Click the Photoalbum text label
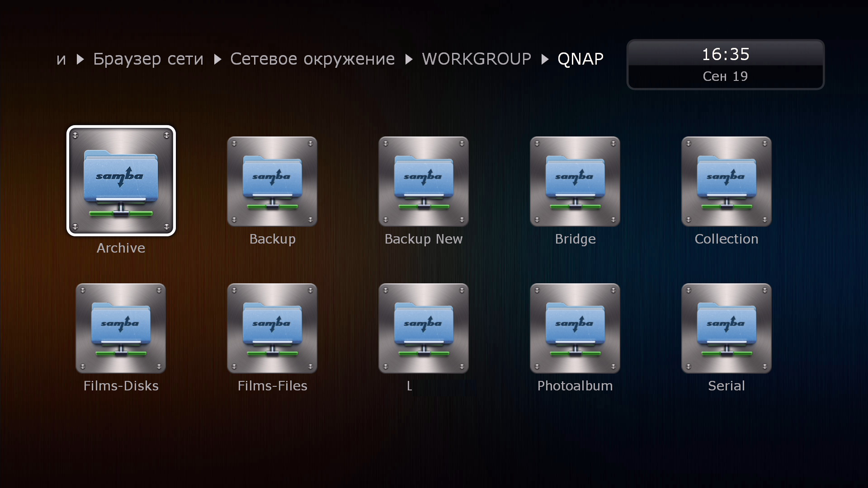The image size is (868, 488). coord(575,386)
